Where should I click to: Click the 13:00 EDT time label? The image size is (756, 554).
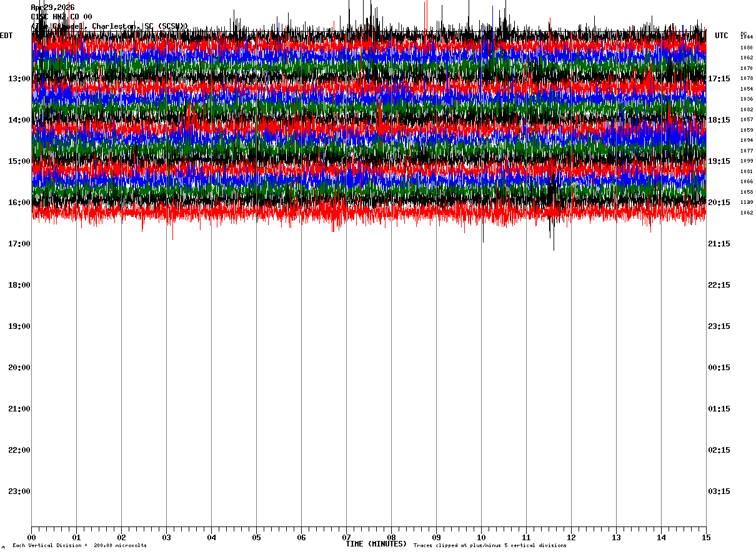coord(19,79)
